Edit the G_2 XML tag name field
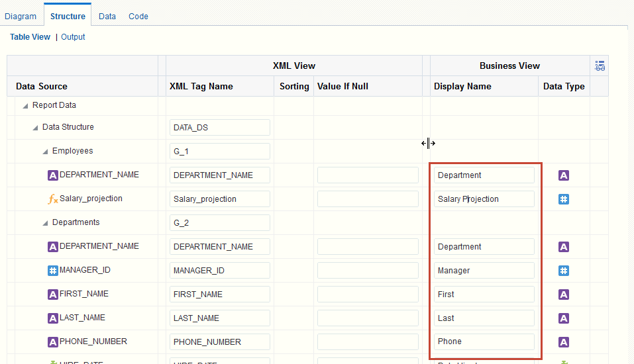 pos(219,222)
